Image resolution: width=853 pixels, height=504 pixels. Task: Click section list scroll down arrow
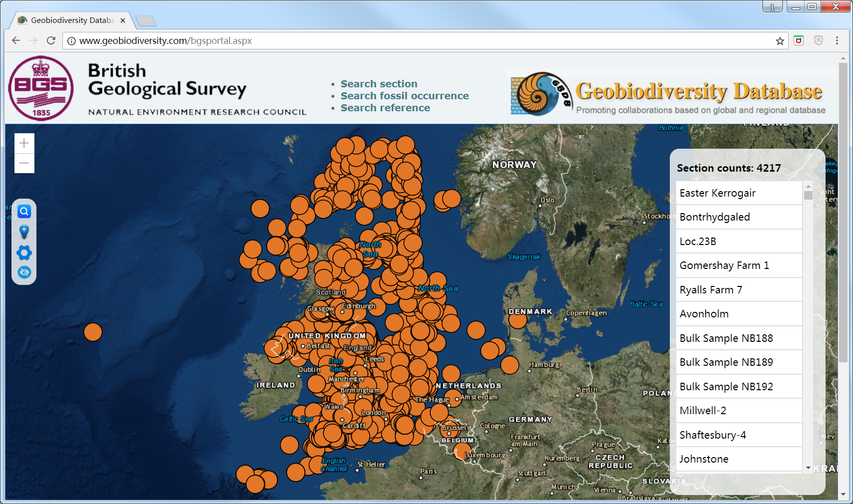pos(808,468)
